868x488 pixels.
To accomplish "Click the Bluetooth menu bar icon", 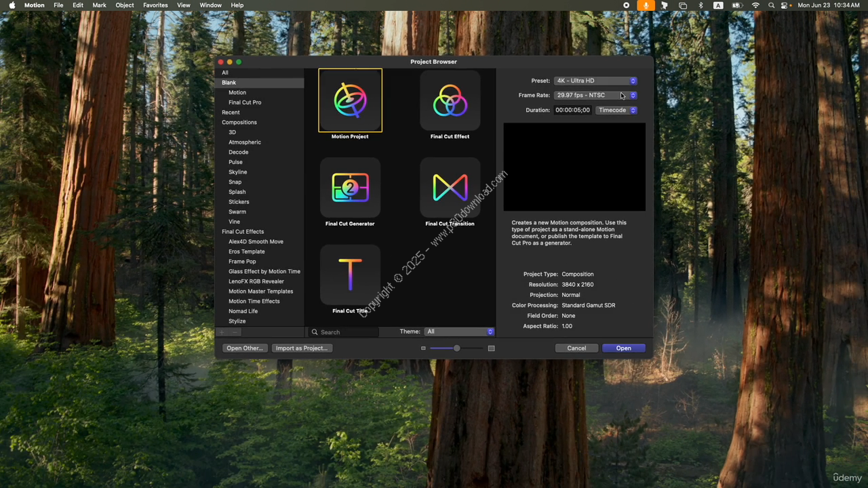I will click(701, 5).
